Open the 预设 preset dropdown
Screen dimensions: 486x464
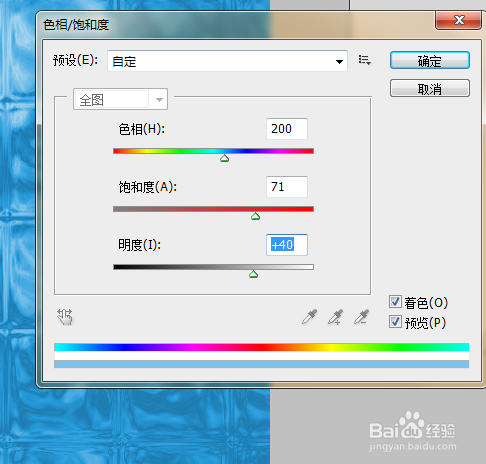click(227, 61)
